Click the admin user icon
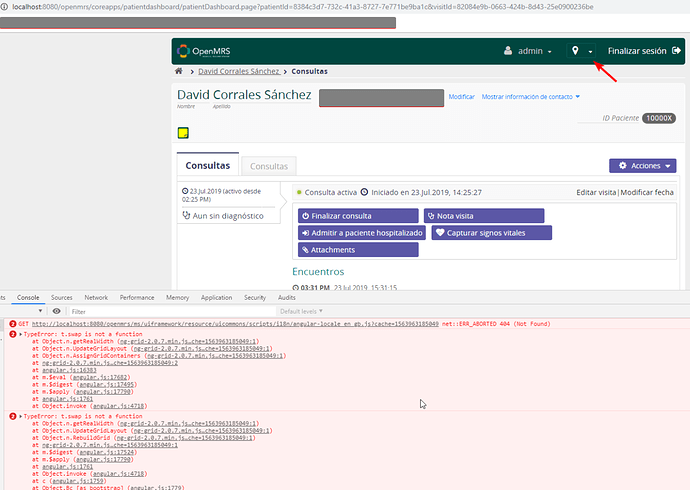The image size is (690, 490). [x=508, y=51]
